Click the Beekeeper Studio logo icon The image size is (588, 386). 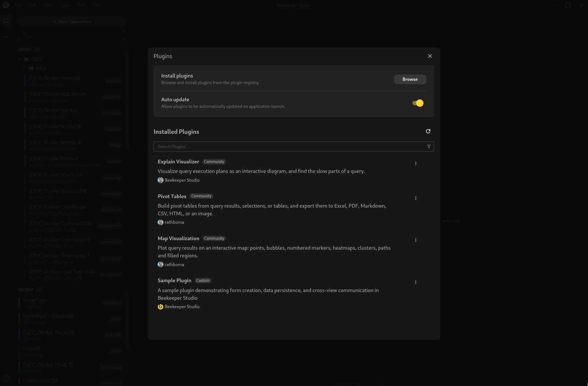coord(5,5)
